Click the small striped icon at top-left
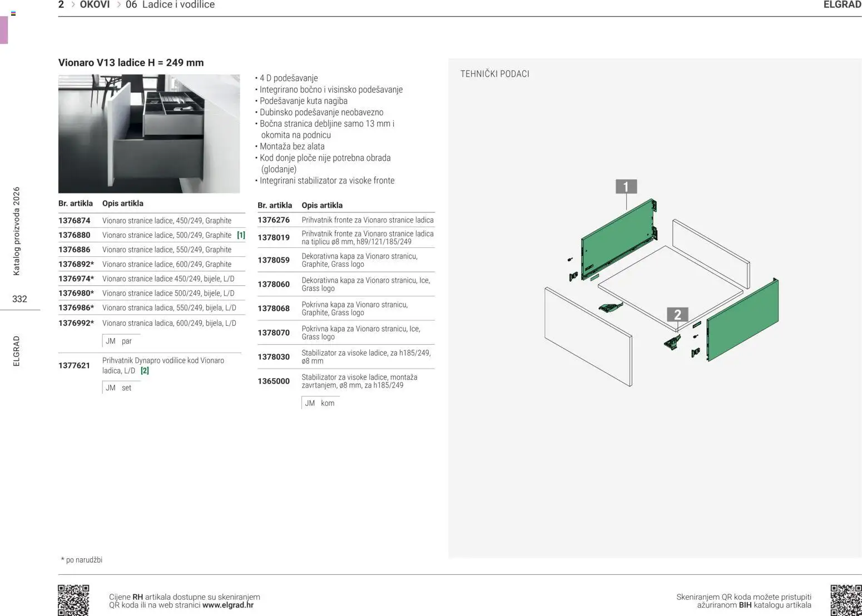Image resolution: width=862 pixels, height=616 pixels. pos(13,13)
